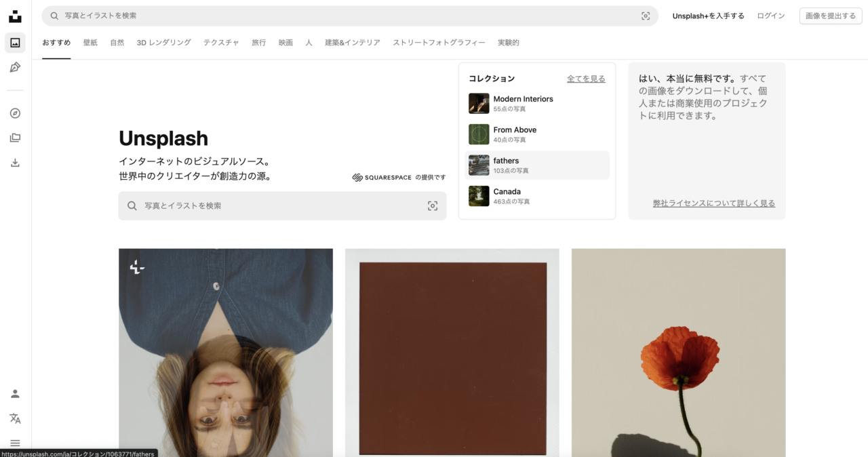Open the profile person icon in sidebar
Viewport: 868px width, 457px height.
point(15,394)
